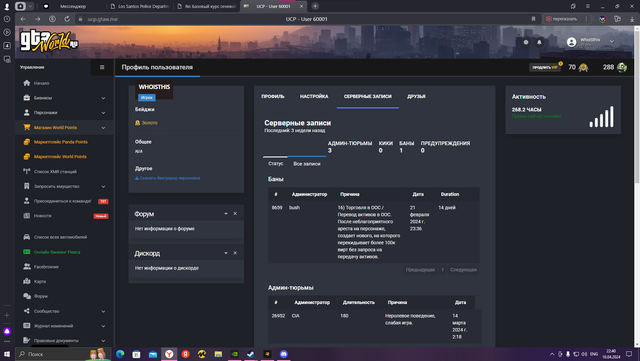
Task: Click the user avatar icon
Action: [x=571, y=42]
